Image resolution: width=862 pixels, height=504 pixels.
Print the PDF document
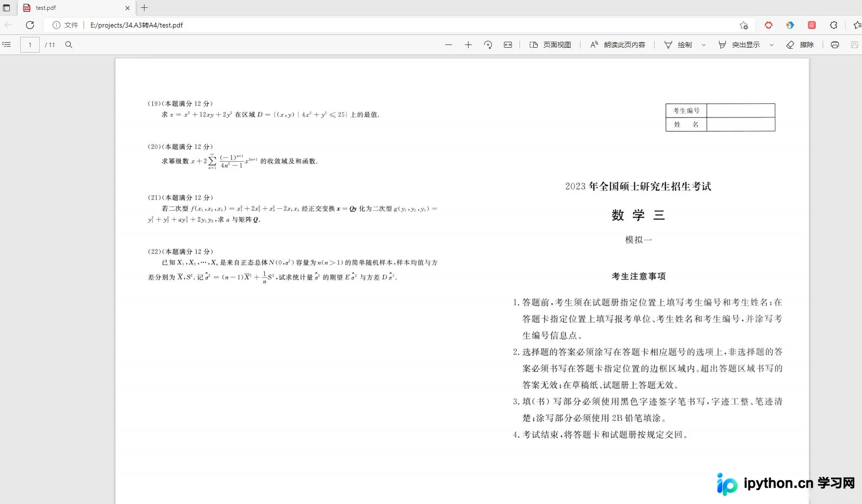point(835,45)
